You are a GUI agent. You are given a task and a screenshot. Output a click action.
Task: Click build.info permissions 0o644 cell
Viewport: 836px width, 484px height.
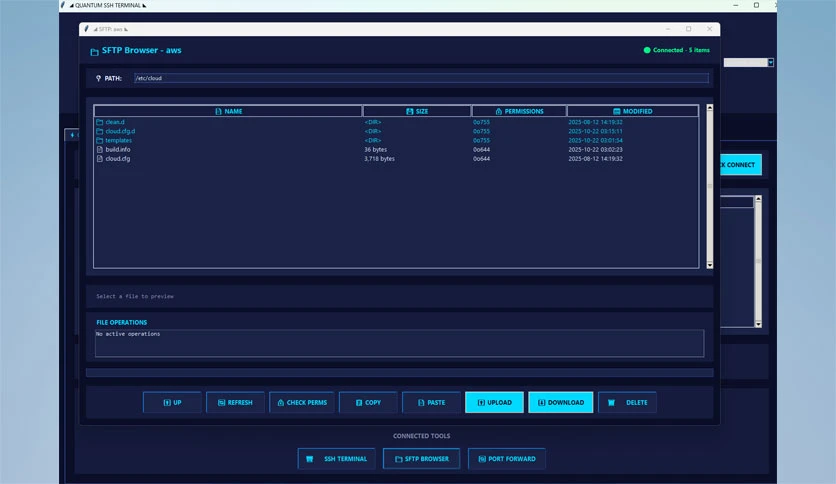coord(481,149)
